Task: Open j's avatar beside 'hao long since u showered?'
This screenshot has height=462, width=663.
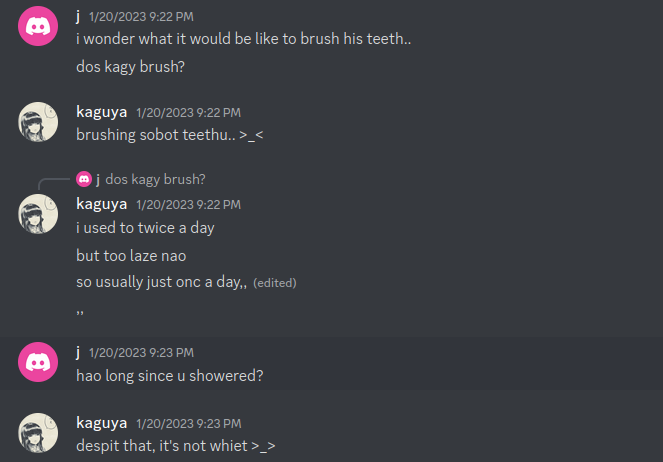Action: click(38, 361)
